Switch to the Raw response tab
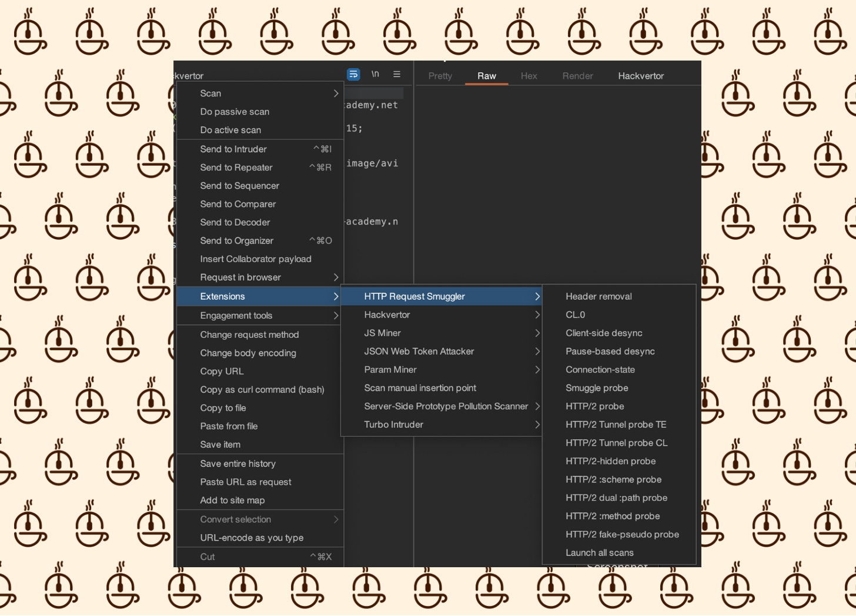Image resolution: width=856 pixels, height=616 pixels. 487,76
